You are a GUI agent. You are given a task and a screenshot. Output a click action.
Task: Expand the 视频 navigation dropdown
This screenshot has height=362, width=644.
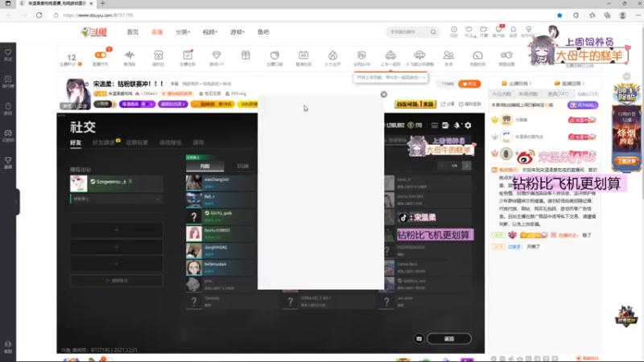coord(210,32)
